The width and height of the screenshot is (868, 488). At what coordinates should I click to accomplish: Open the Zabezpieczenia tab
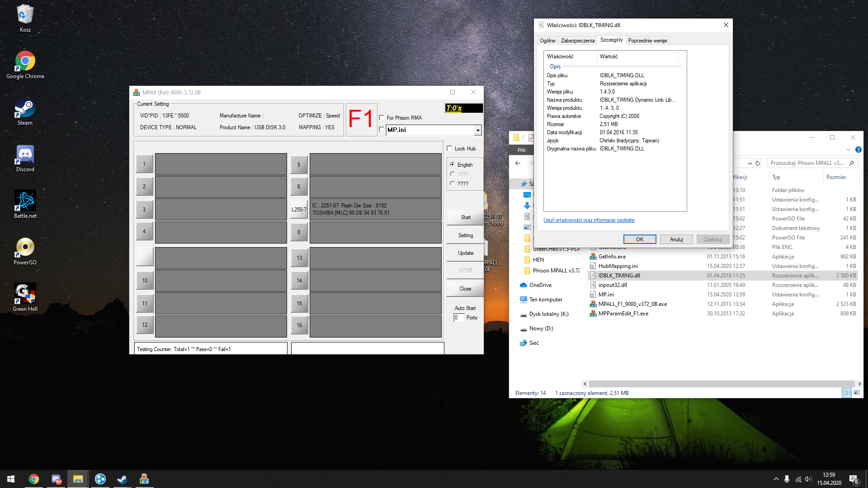(x=578, y=41)
